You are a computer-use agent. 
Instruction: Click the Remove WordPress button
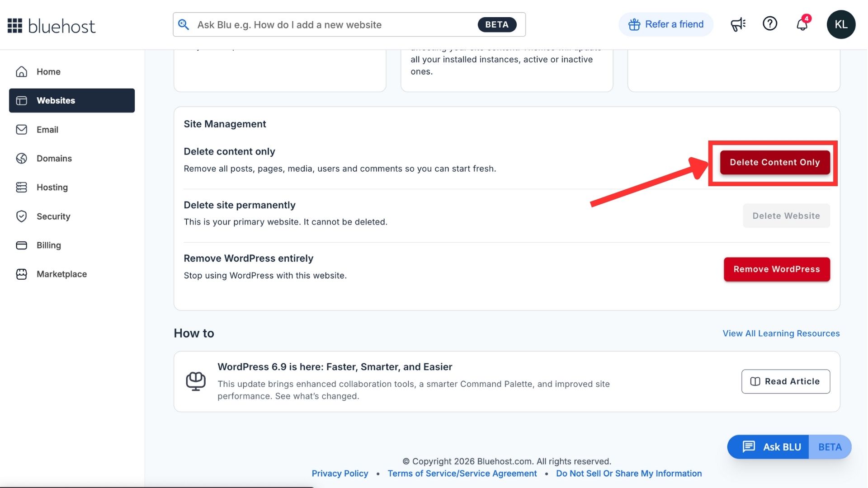[776, 269]
